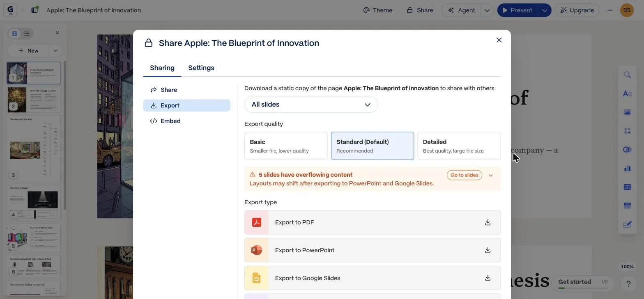Close the Share dialog
The width and height of the screenshot is (644, 299).
tap(499, 40)
